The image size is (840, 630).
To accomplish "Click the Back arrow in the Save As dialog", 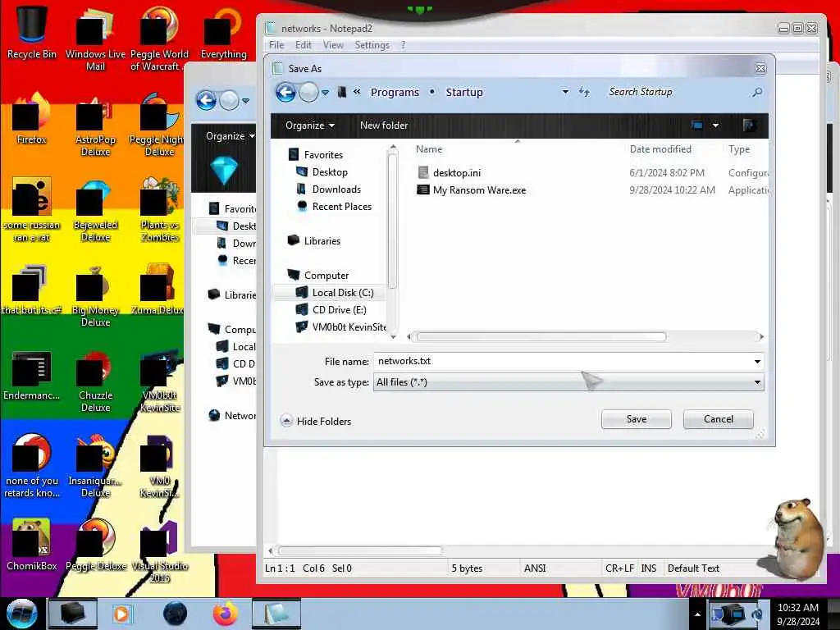I will point(285,92).
